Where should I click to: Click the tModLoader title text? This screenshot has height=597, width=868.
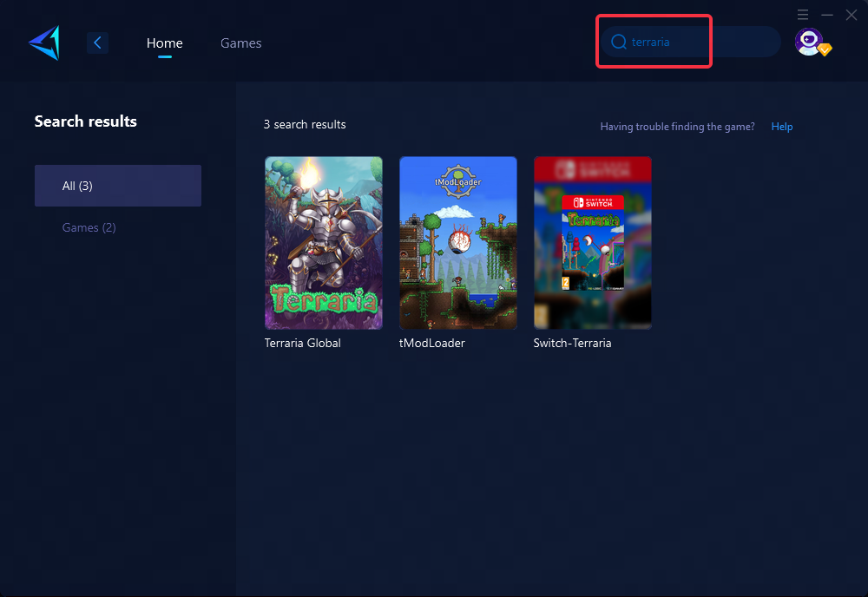tap(431, 343)
